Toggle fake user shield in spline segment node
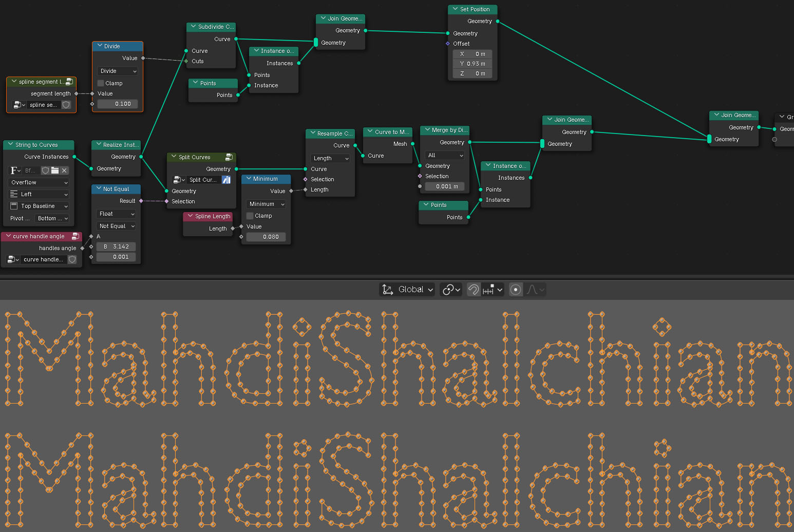 point(66,105)
